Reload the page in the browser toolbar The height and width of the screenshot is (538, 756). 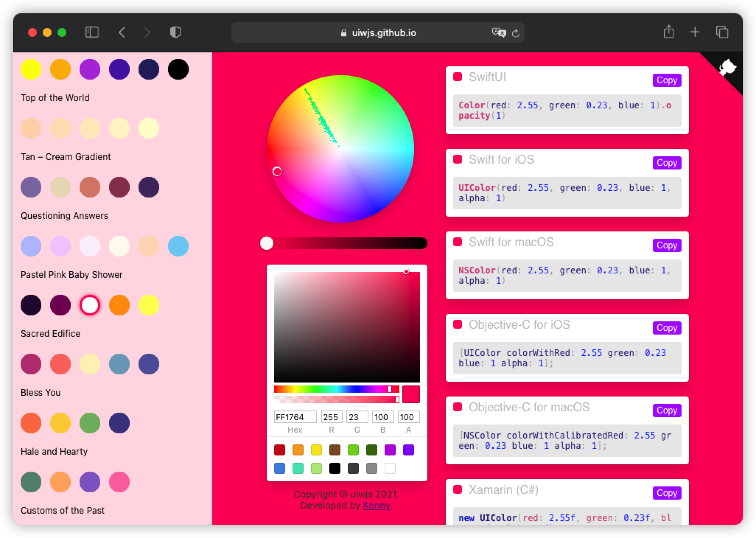pyautogui.click(x=515, y=32)
